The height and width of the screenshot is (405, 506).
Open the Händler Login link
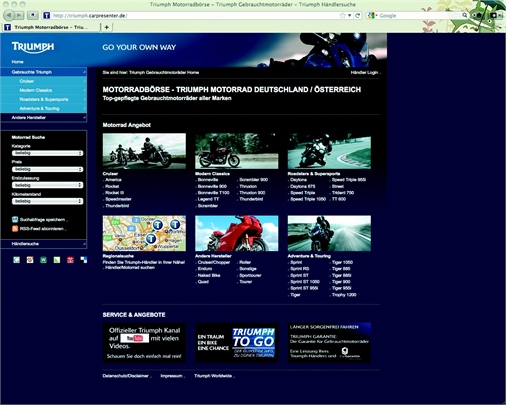(364, 72)
